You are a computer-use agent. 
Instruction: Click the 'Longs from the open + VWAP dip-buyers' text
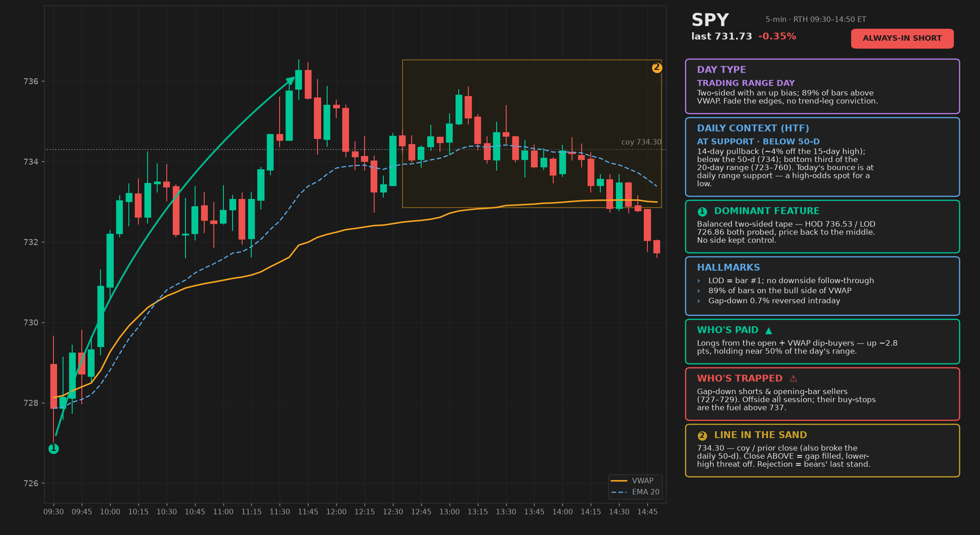pos(797,347)
